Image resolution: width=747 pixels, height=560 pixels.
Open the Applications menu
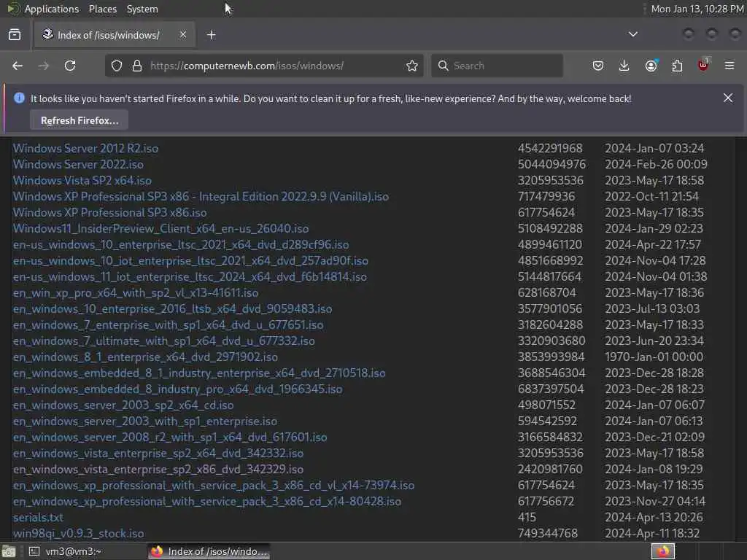point(52,9)
